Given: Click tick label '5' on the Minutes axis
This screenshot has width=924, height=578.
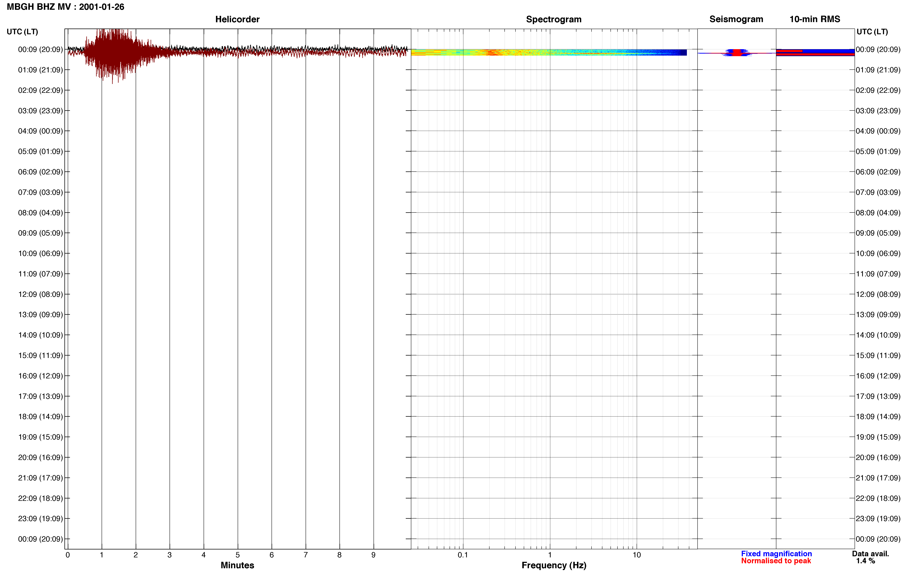Looking at the screenshot, I should pyautogui.click(x=238, y=555).
